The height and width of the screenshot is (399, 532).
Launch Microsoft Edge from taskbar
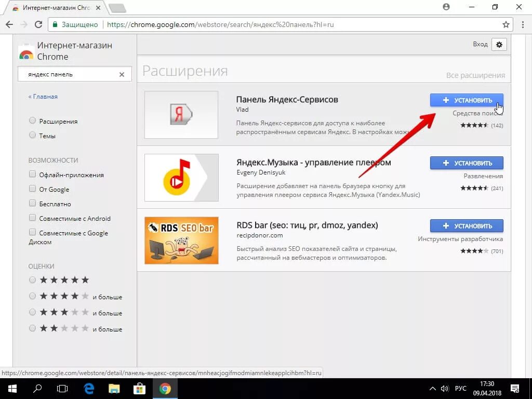pos(89,389)
